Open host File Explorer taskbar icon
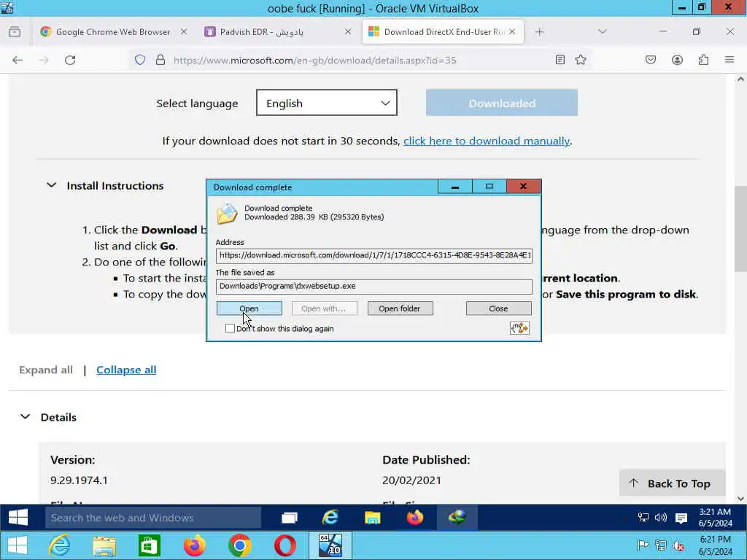The width and height of the screenshot is (747, 560). pyautogui.click(x=104, y=545)
